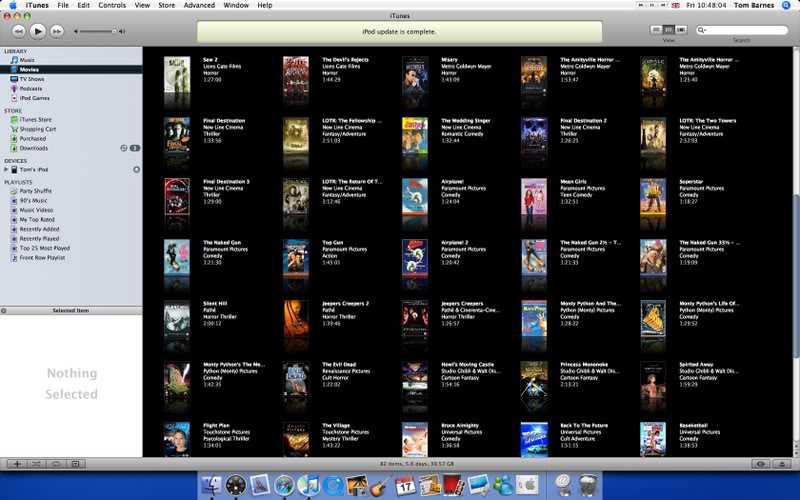Open the Party Shuffle playlist
The image size is (800, 500).
pyautogui.click(x=35, y=191)
